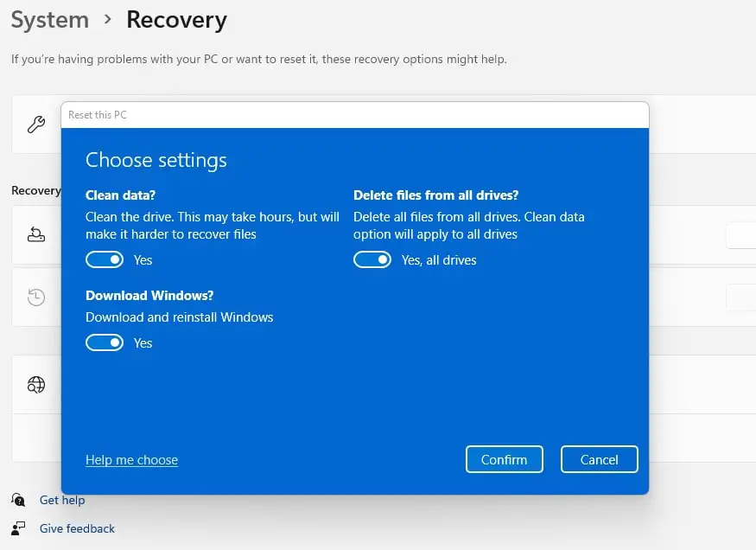The height and width of the screenshot is (550, 756).
Task: Click the breadcrumb chevron after System
Action: click(107, 19)
